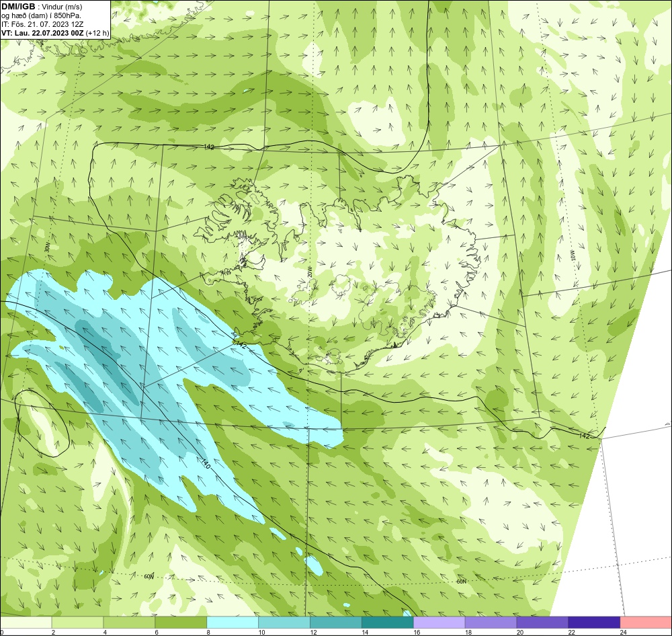672x636 pixels.
Task: Click the eastern '60N' latitude label
Action: point(461,582)
